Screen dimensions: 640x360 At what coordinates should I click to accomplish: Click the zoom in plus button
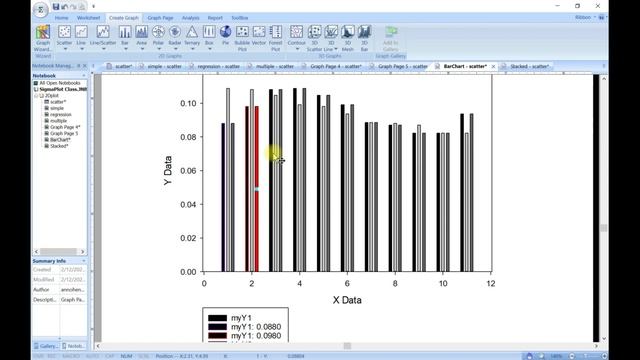click(604, 356)
